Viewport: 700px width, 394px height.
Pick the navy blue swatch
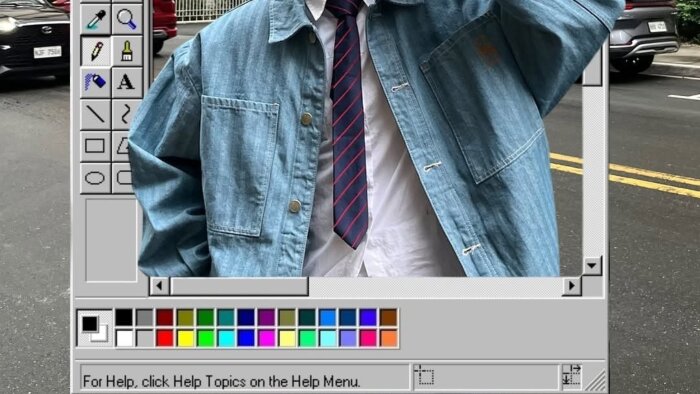tap(246, 317)
